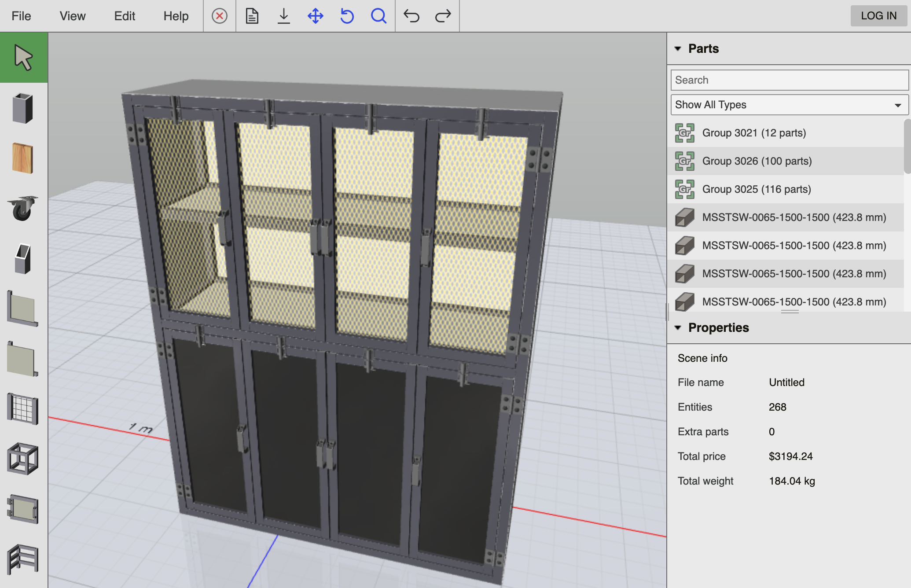Click the parts Search field
Image resolution: width=911 pixels, height=588 pixels.
click(789, 80)
